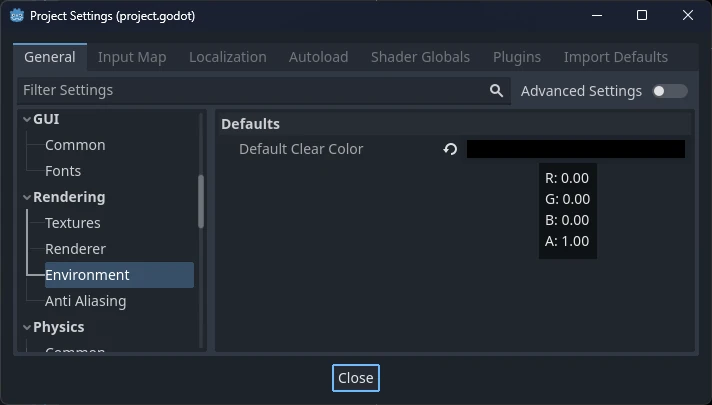Select the Environment tree item
This screenshot has height=405, width=712.
coord(119,275)
